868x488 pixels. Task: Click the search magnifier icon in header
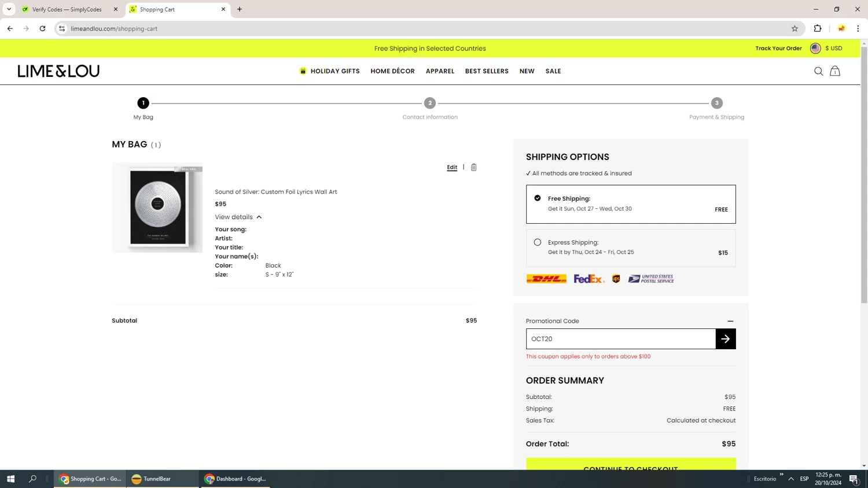[x=818, y=71]
